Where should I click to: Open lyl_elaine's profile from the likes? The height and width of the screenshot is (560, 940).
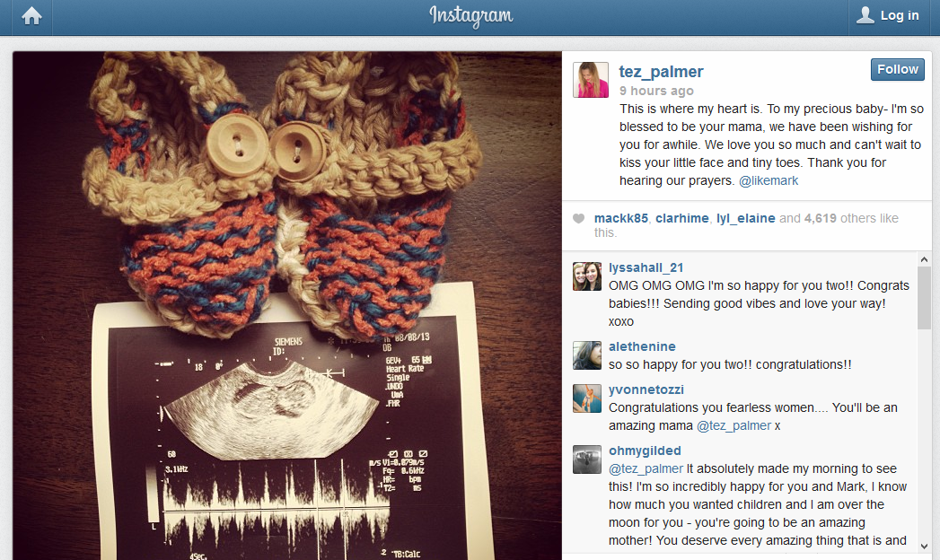746,219
